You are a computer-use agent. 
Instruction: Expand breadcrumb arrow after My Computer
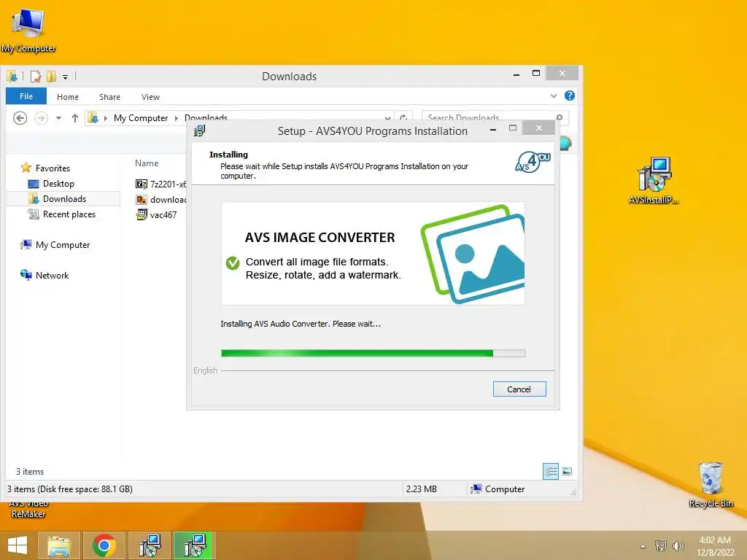pos(177,118)
